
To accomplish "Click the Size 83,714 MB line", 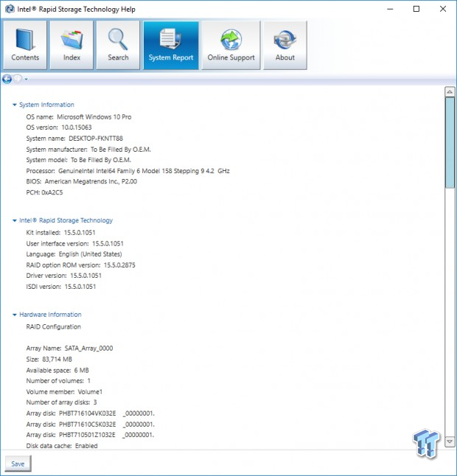I will (x=49, y=360).
